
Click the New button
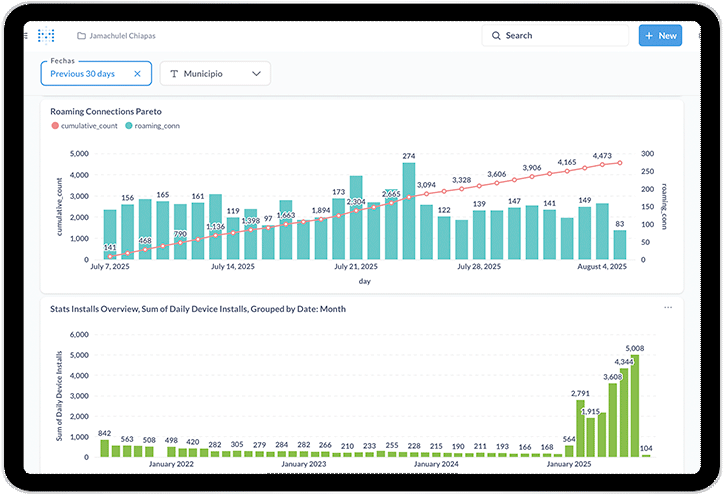660,36
